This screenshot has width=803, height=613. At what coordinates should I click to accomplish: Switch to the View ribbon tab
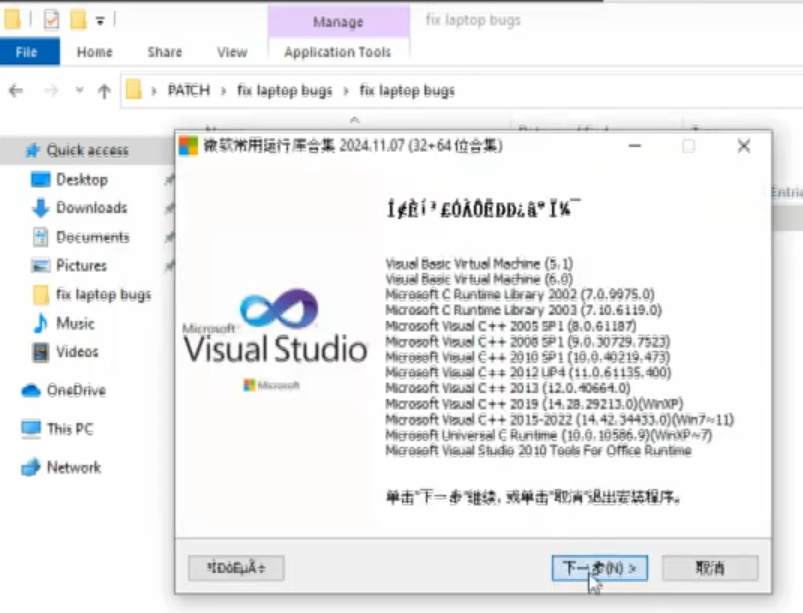tap(232, 52)
